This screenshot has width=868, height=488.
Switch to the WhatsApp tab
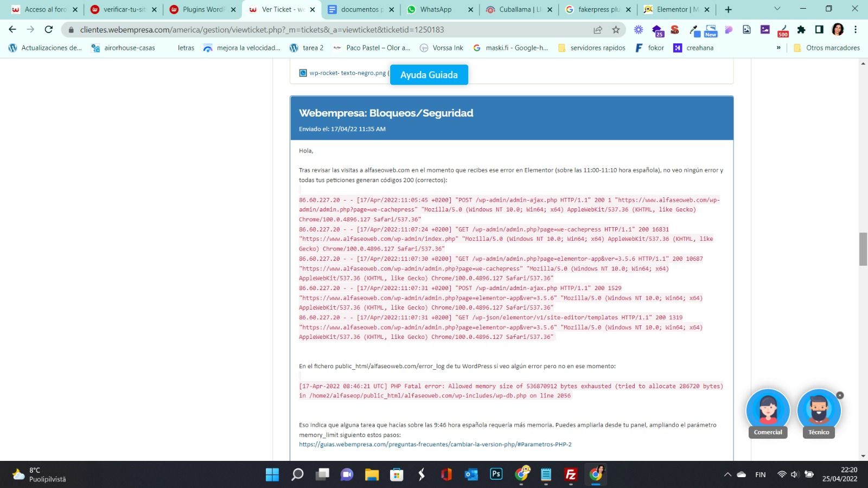click(440, 9)
